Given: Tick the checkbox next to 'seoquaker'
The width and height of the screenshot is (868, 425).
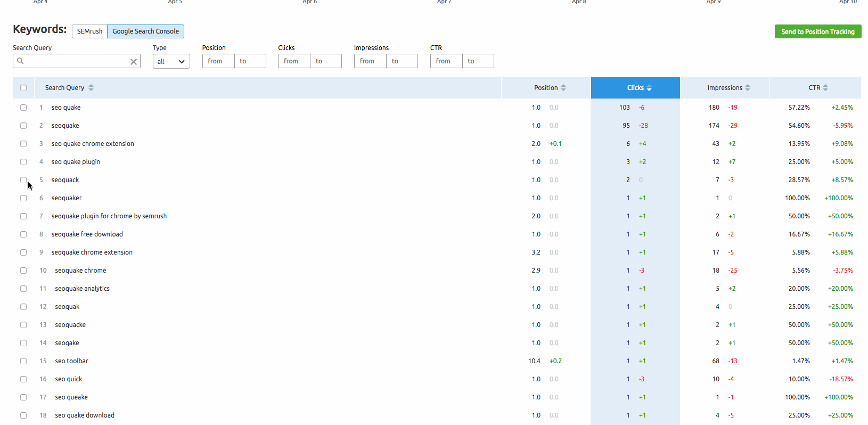Looking at the screenshot, I should (x=23, y=198).
